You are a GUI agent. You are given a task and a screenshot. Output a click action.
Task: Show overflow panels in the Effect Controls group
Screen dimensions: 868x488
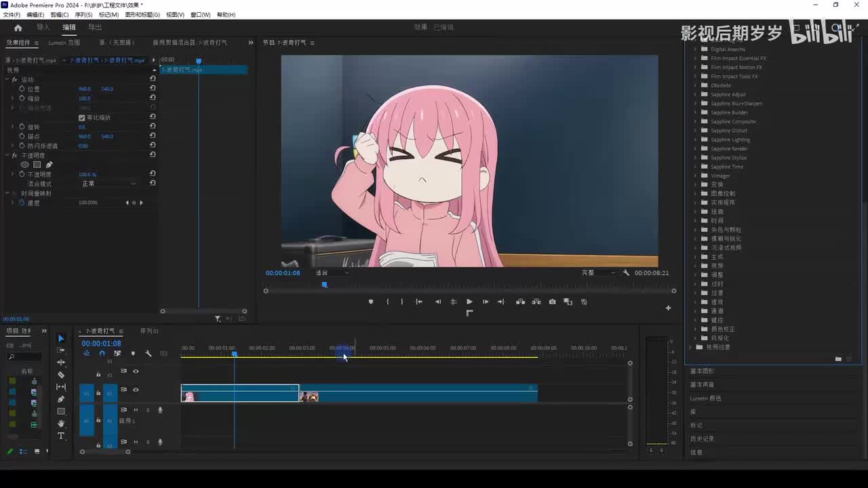[x=250, y=43]
